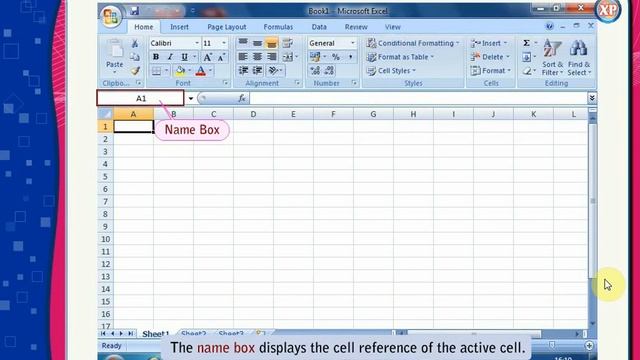Image resolution: width=640 pixels, height=360 pixels.
Task: Expand the formula bar
Action: click(592, 98)
